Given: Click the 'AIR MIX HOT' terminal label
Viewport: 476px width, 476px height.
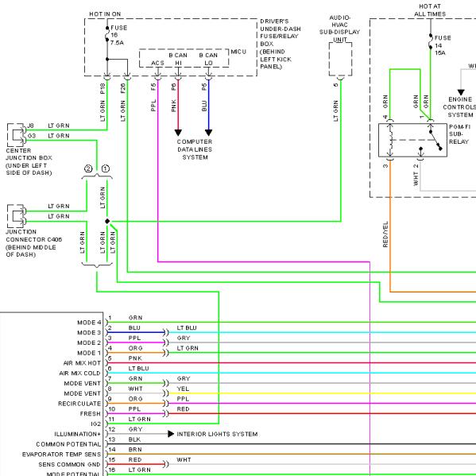Looking at the screenshot, I should 82,363.
